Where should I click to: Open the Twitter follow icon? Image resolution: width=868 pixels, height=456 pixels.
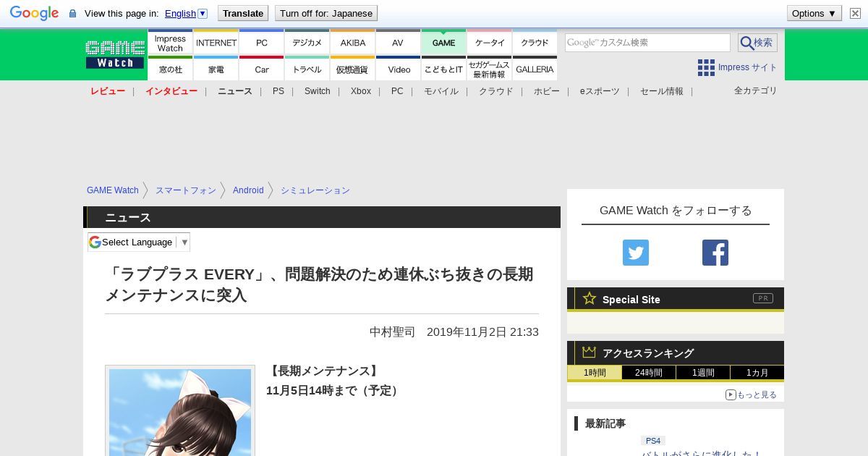click(636, 253)
